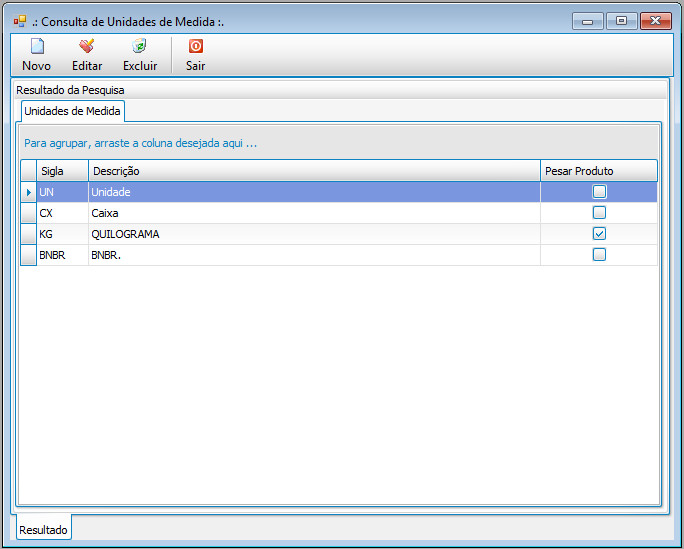
Task: Toggle Pesar Produto checkbox for Unidade row
Action: 599,192
